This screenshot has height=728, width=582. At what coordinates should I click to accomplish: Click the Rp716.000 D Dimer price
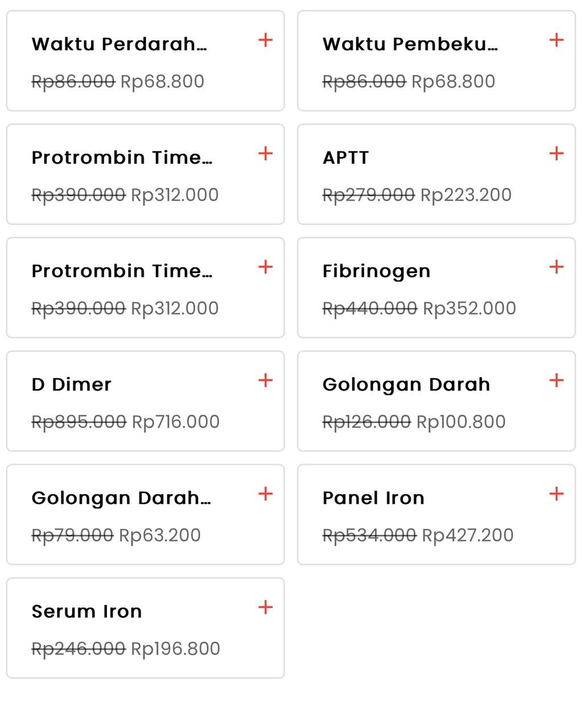[x=176, y=422]
